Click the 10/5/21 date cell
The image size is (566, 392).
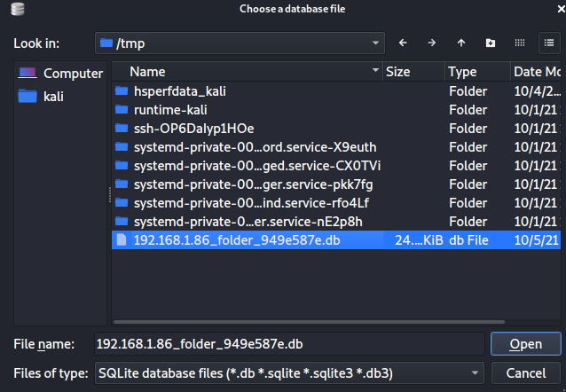[x=537, y=240]
